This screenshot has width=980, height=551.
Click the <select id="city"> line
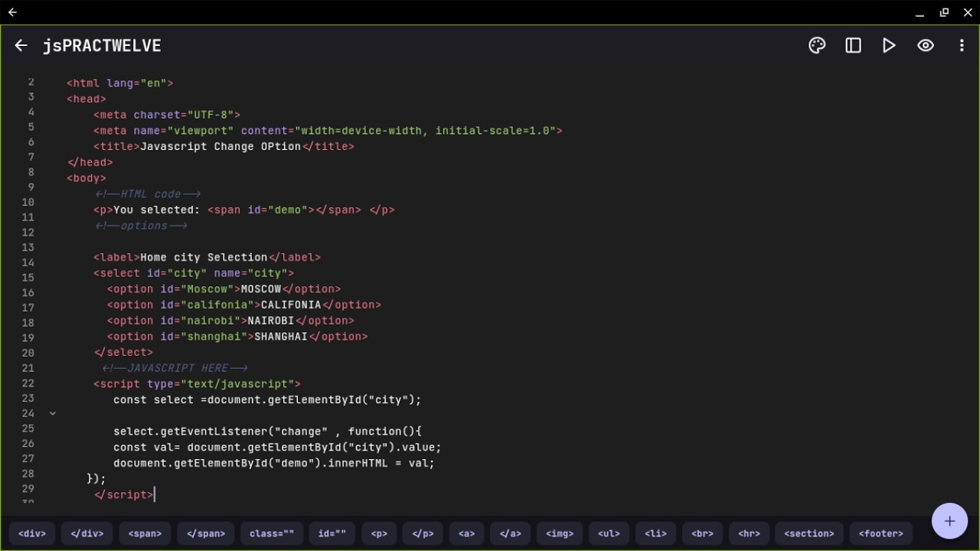click(x=194, y=273)
